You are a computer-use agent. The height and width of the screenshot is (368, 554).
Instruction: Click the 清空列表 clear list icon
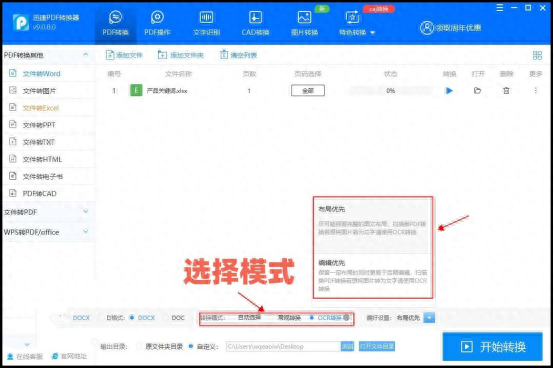(x=224, y=55)
